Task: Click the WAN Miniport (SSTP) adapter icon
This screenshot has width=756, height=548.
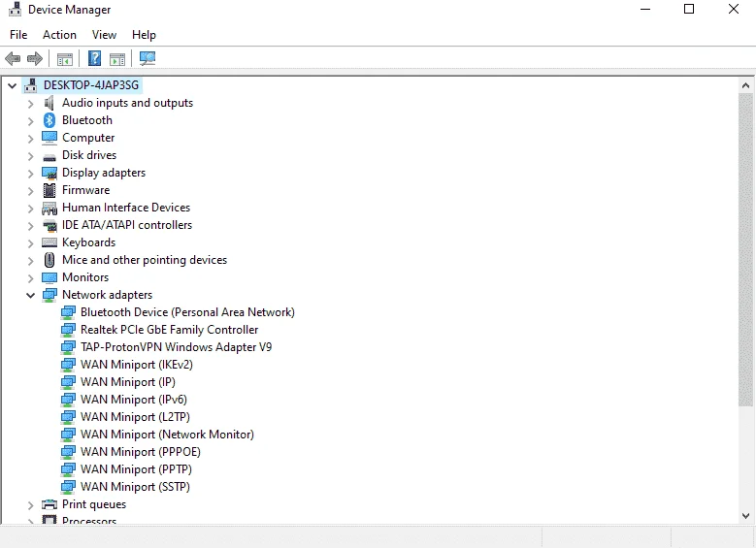Action: [x=68, y=487]
